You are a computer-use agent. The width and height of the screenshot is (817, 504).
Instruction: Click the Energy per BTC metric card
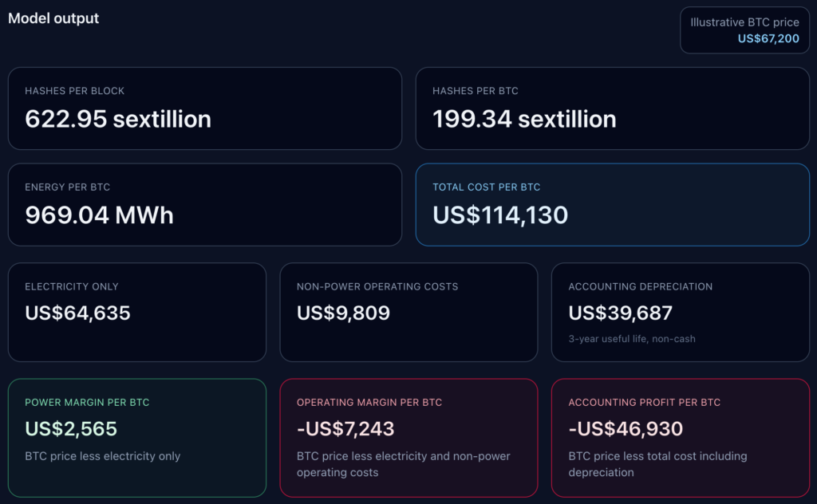pyautogui.click(x=204, y=205)
